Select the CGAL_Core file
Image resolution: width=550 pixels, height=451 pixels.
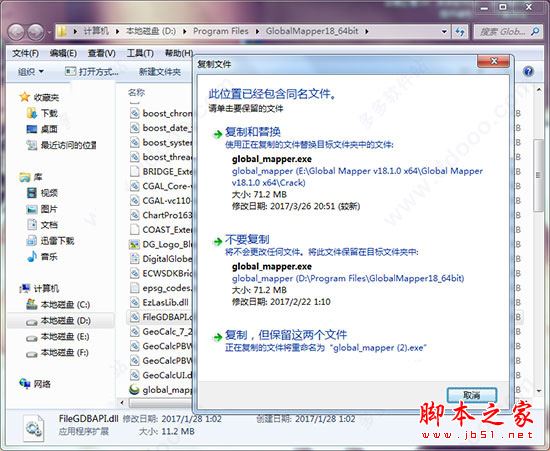point(161,186)
